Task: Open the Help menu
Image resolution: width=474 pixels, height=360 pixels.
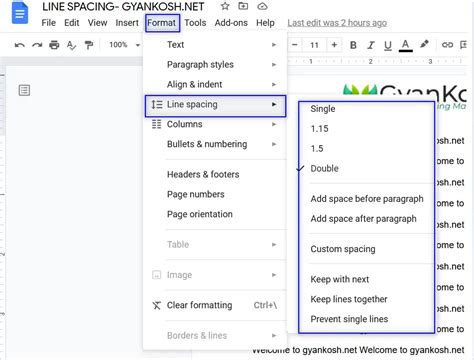Action: tap(265, 23)
